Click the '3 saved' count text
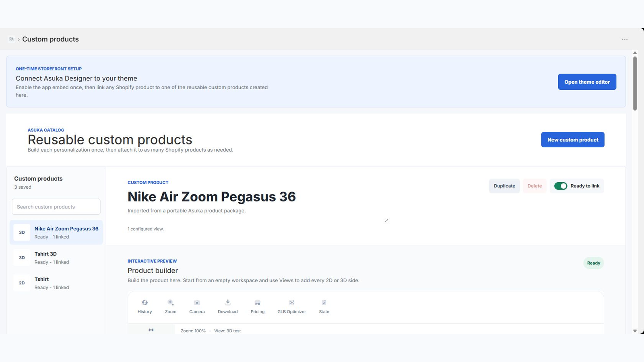The width and height of the screenshot is (644, 362). 23,187
